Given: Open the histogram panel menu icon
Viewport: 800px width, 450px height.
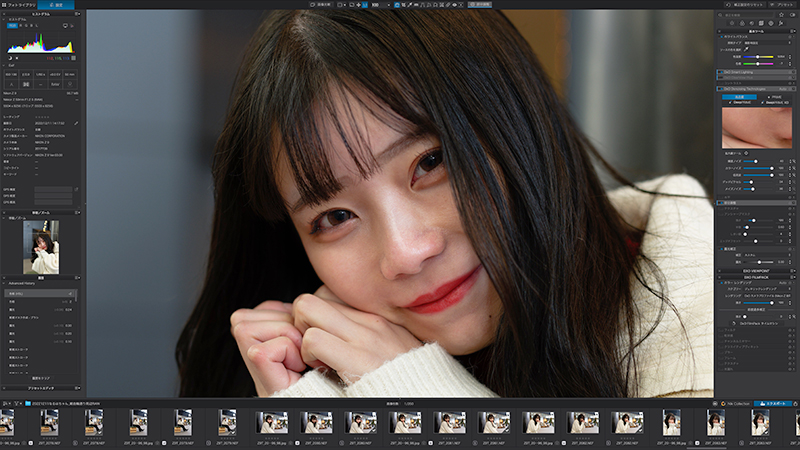Looking at the screenshot, I should coord(77,14).
